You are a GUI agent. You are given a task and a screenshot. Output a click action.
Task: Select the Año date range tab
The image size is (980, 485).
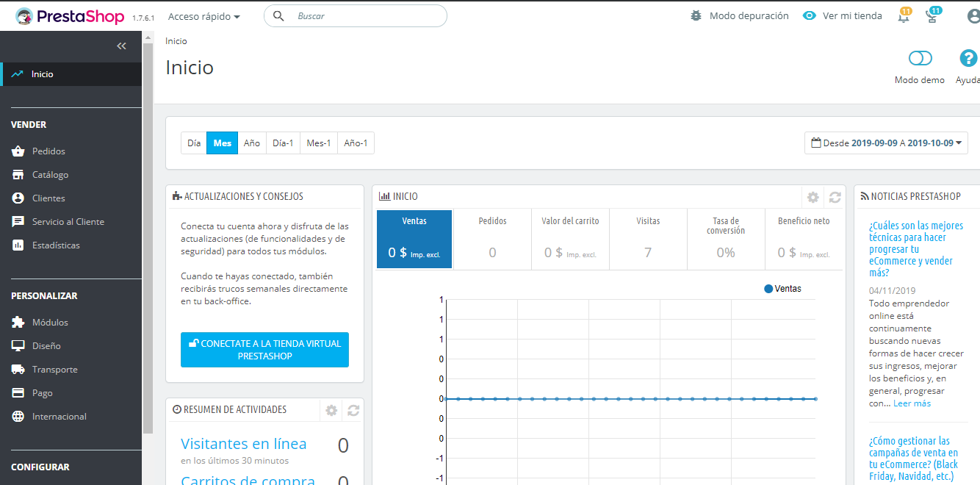(252, 143)
